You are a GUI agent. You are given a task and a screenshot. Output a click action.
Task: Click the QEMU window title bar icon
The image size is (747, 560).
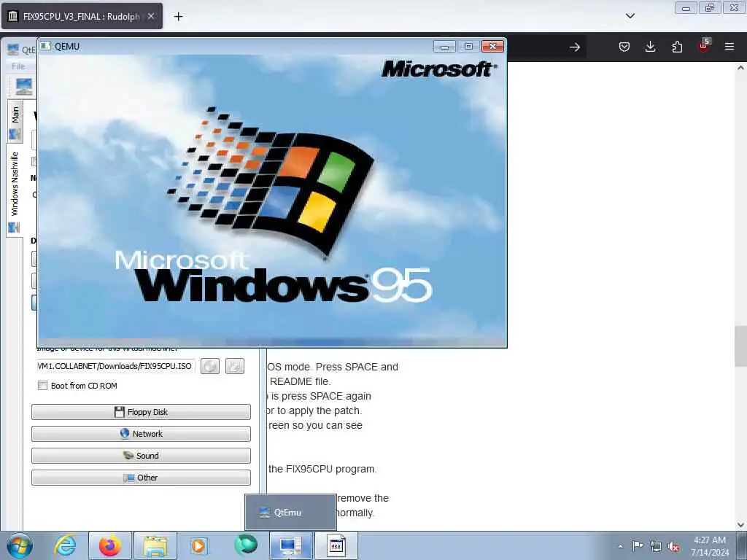(46, 46)
